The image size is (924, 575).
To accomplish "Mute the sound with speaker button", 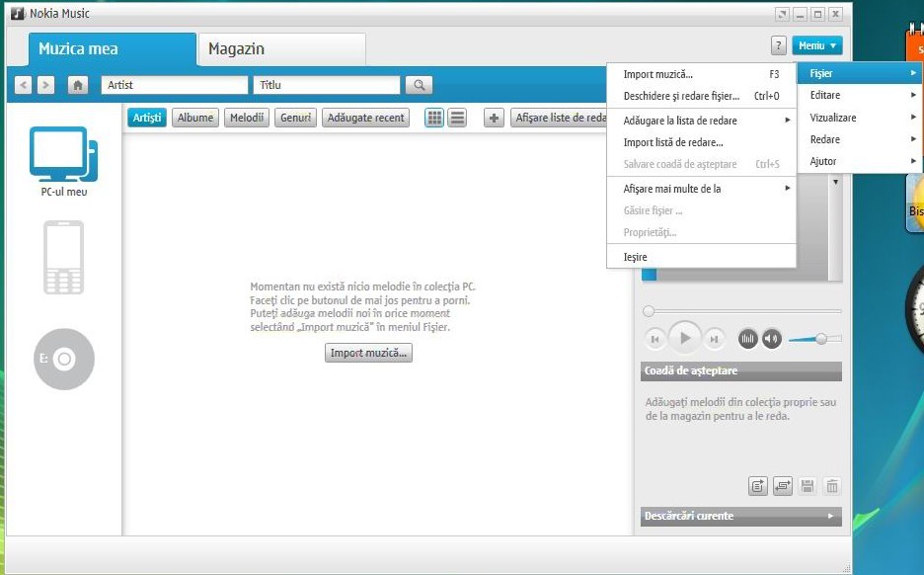I will point(771,339).
